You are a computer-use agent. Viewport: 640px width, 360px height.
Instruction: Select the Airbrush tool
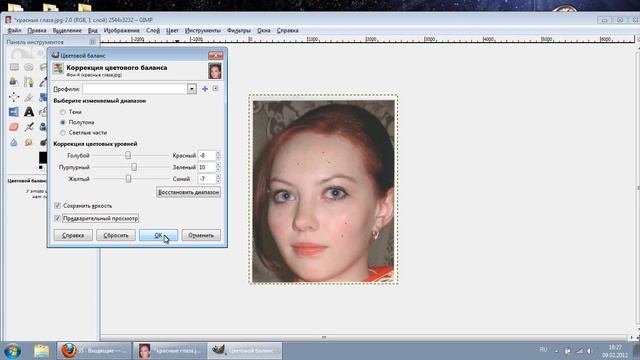(29, 127)
